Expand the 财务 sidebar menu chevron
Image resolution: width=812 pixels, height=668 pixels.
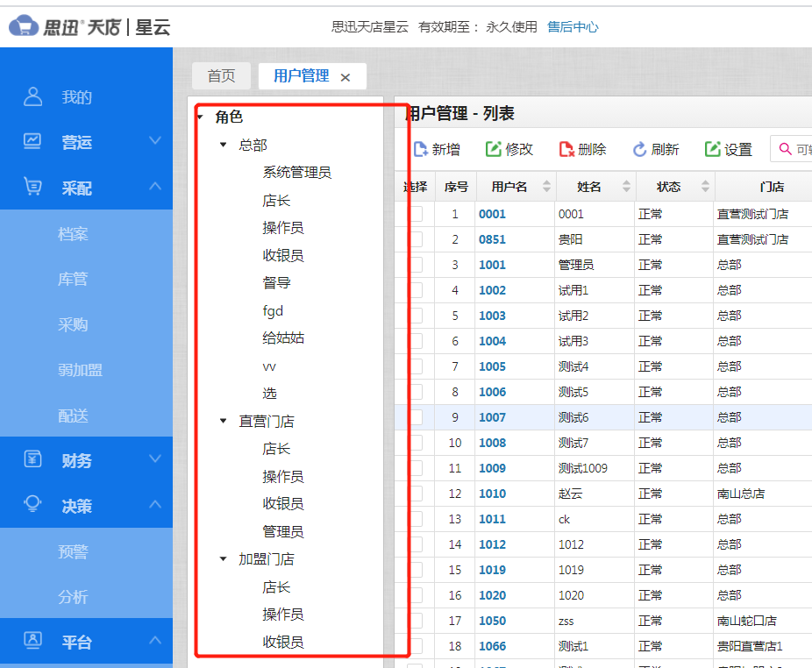coord(155,459)
